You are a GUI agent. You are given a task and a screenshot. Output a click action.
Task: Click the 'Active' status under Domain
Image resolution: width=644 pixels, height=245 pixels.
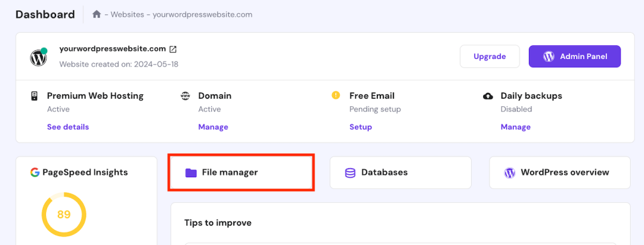[x=209, y=109]
